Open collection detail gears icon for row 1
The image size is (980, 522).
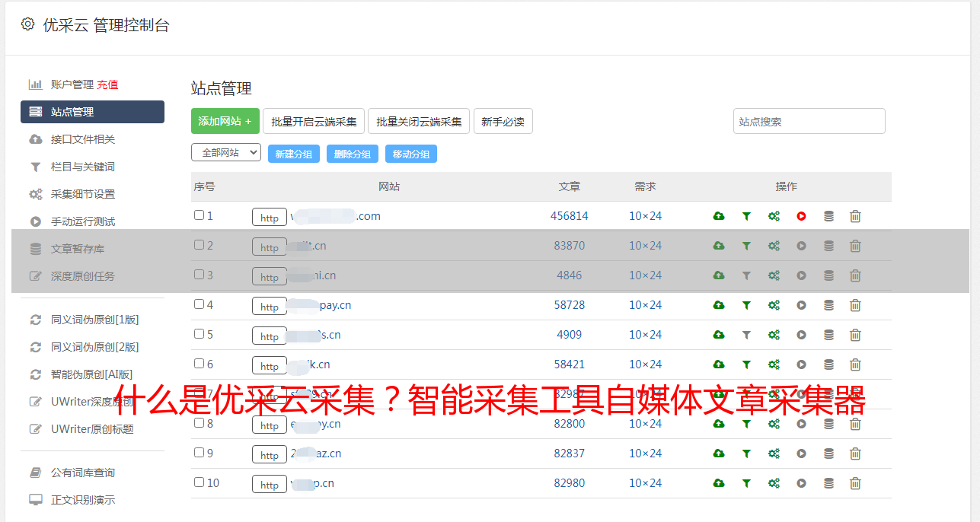774,216
